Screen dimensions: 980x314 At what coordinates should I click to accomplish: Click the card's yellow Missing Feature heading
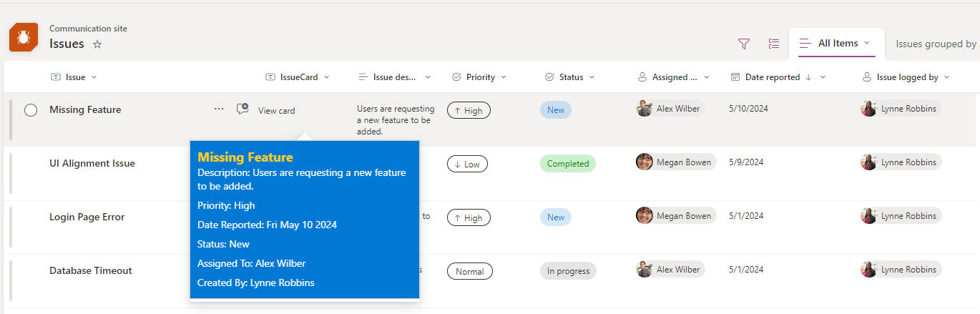(245, 157)
